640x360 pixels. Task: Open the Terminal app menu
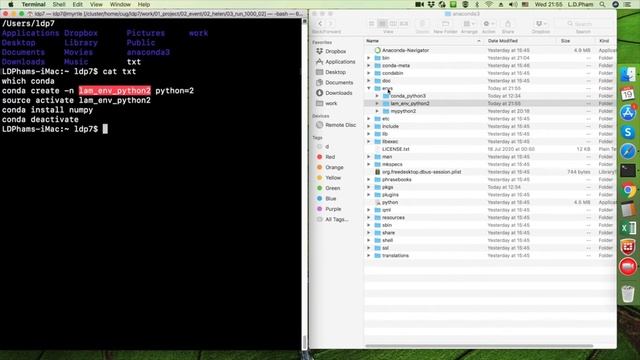[33, 4]
